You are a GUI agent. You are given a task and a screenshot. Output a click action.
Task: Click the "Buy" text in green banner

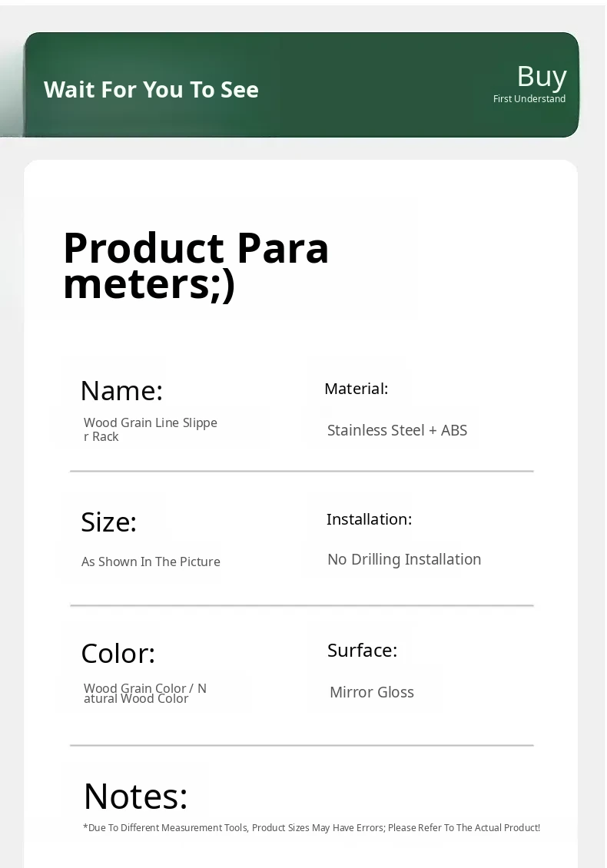click(x=542, y=76)
